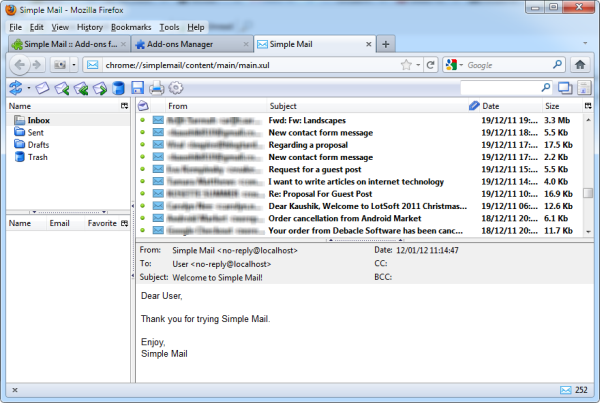
Task: Open column picker for contacts pane
Action: (124, 223)
